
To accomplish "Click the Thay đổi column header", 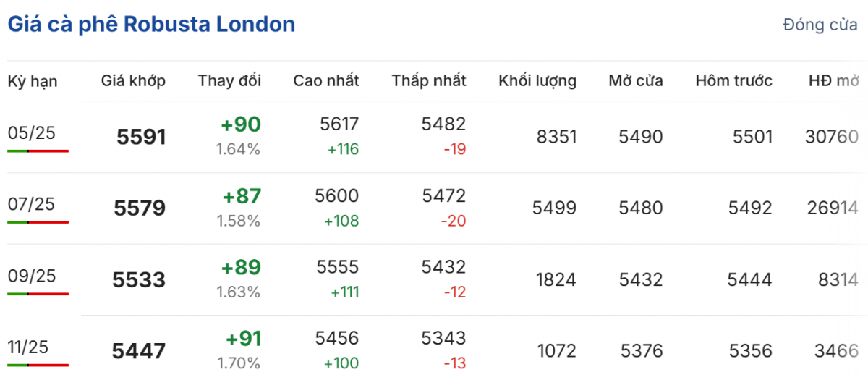I will pos(229,81).
